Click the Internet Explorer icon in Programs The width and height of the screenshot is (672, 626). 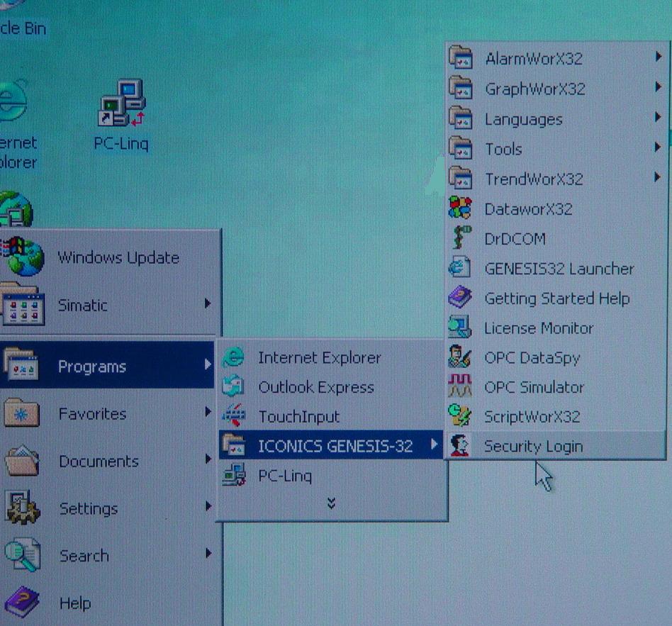tap(234, 357)
